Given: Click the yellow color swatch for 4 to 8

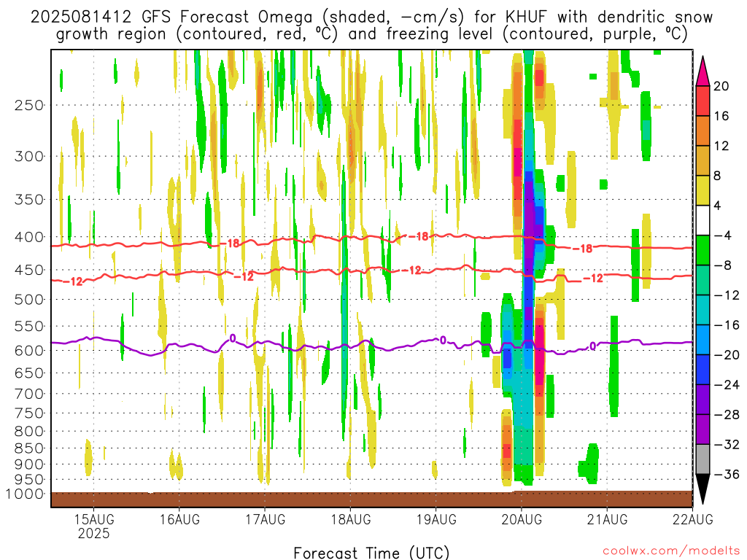Looking at the screenshot, I should (703, 190).
